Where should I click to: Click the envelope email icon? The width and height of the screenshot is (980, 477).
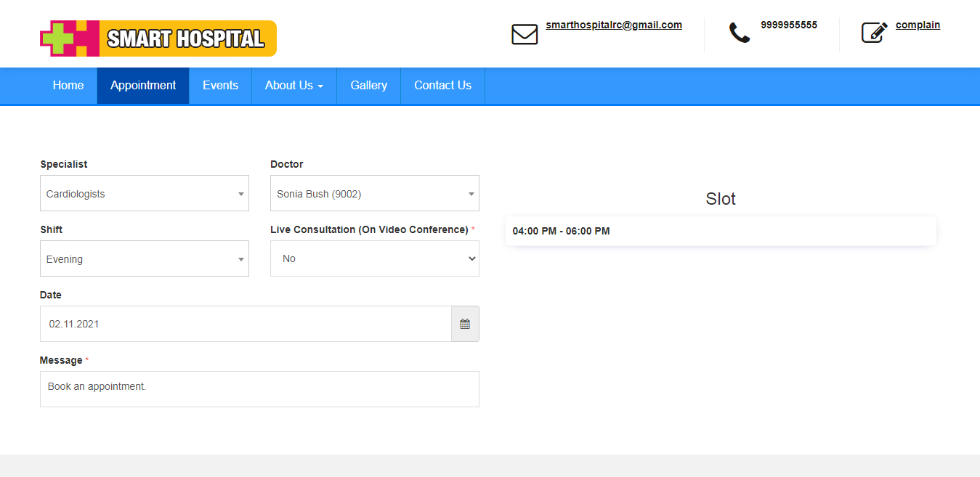coord(525,34)
